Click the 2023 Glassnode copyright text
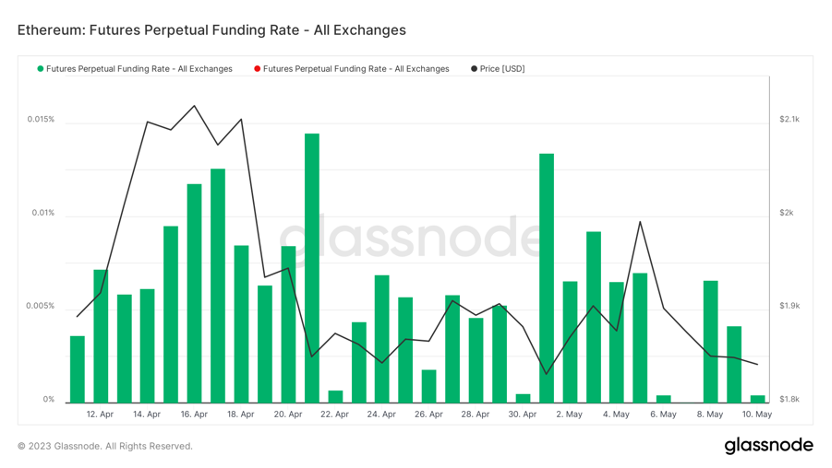Image resolution: width=832 pixels, height=468 pixels. 105,446
